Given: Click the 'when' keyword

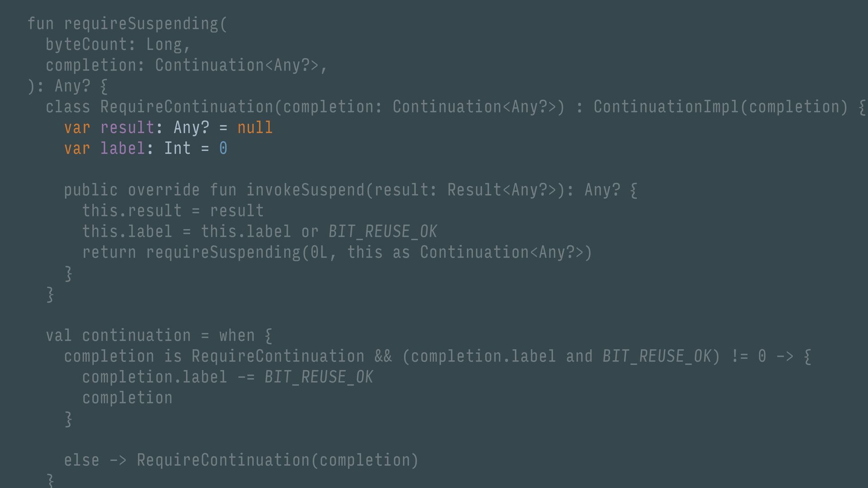Looking at the screenshot, I should pyautogui.click(x=237, y=336).
